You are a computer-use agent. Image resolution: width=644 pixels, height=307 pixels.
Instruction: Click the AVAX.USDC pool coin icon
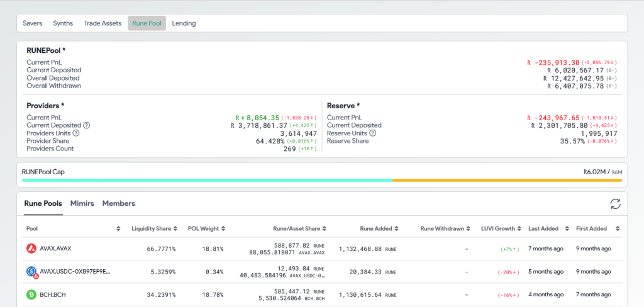coord(31,272)
